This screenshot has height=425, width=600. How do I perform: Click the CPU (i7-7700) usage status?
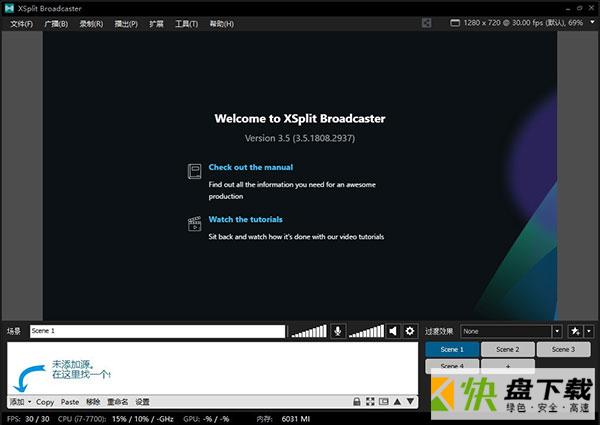pyautogui.click(x=116, y=419)
